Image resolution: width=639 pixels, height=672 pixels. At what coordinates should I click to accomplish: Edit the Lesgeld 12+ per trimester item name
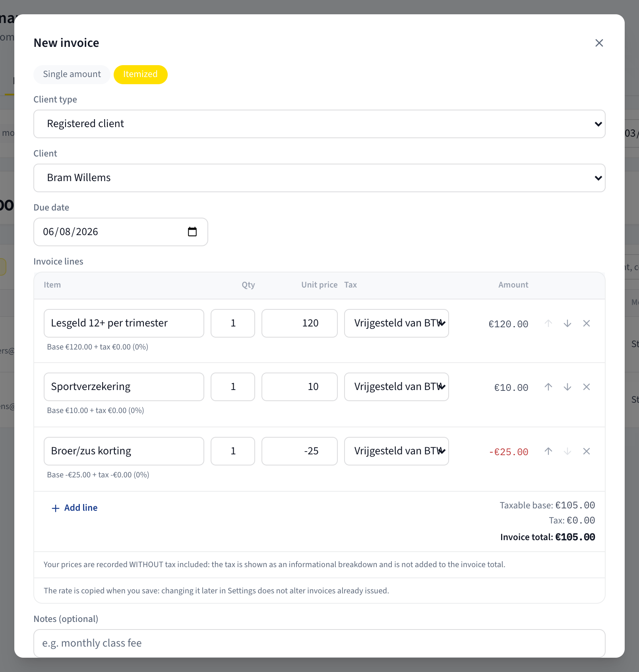pyautogui.click(x=124, y=323)
